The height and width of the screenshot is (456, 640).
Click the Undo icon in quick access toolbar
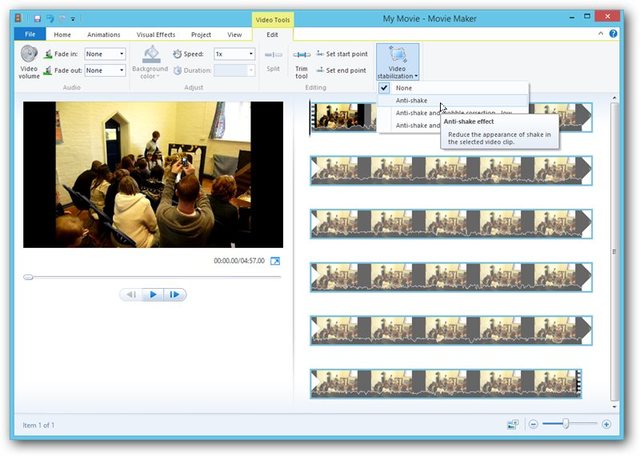[50, 19]
